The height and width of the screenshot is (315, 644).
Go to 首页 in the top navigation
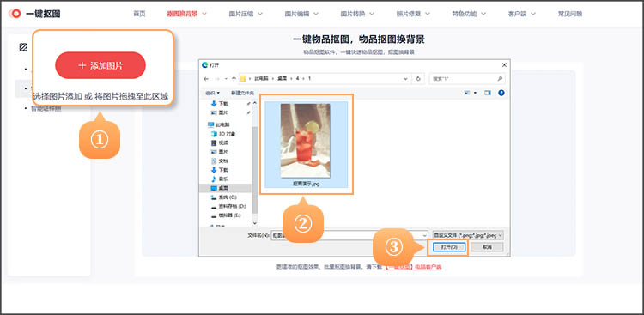click(x=139, y=14)
